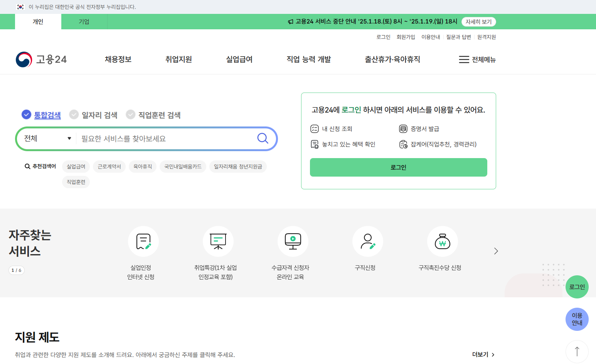Click the search magnifier icon
The height and width of the screenshot is (364, 596).
click(263, 138)
